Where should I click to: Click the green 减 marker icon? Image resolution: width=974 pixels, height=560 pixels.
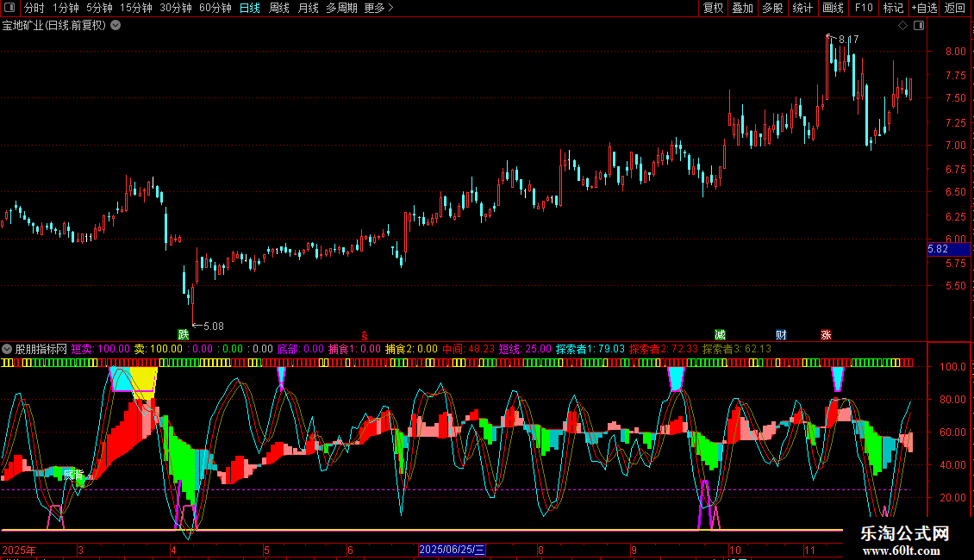720,334
